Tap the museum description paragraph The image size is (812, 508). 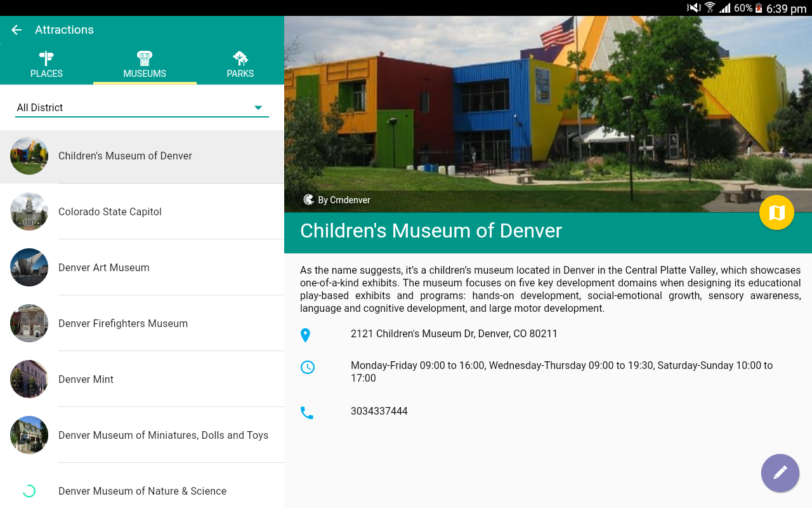click(x=551, y=290)
